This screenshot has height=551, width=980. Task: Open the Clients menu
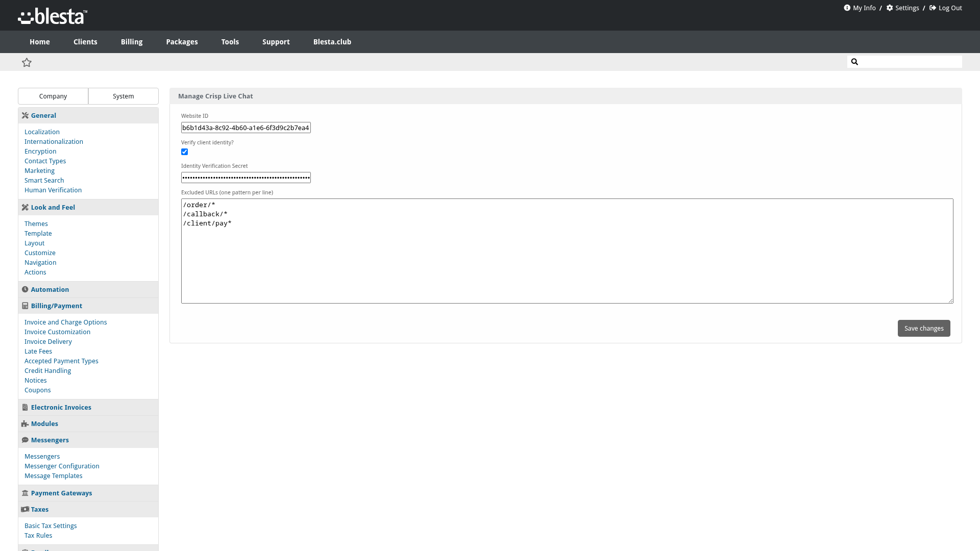tap(85, 42)
